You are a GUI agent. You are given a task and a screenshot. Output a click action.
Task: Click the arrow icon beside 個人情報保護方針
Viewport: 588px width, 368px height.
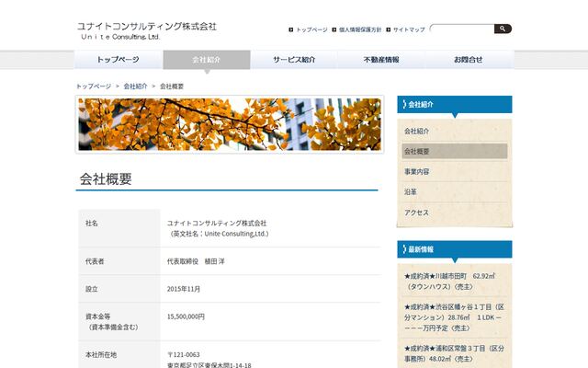pyautogui.click(x=334, y=29)
